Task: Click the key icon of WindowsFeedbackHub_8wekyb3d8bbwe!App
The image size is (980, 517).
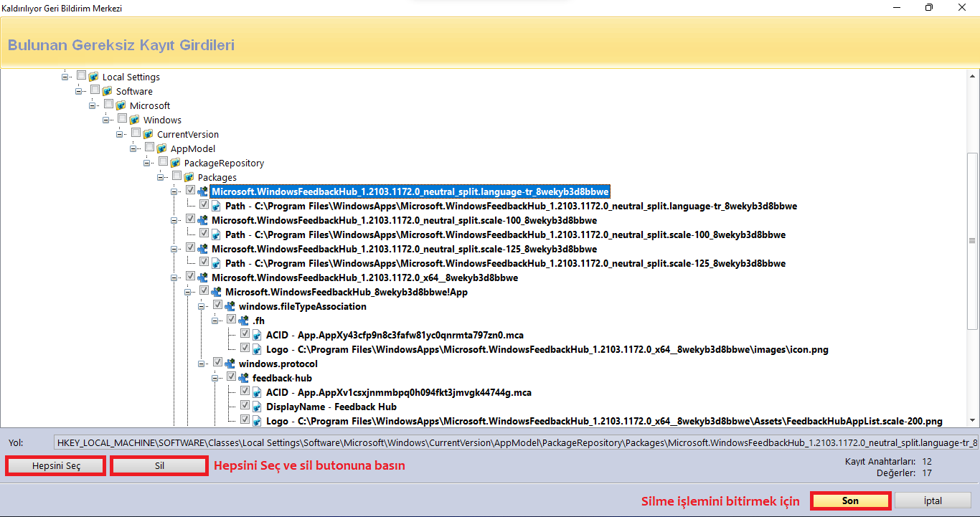Action: [217, 292]
